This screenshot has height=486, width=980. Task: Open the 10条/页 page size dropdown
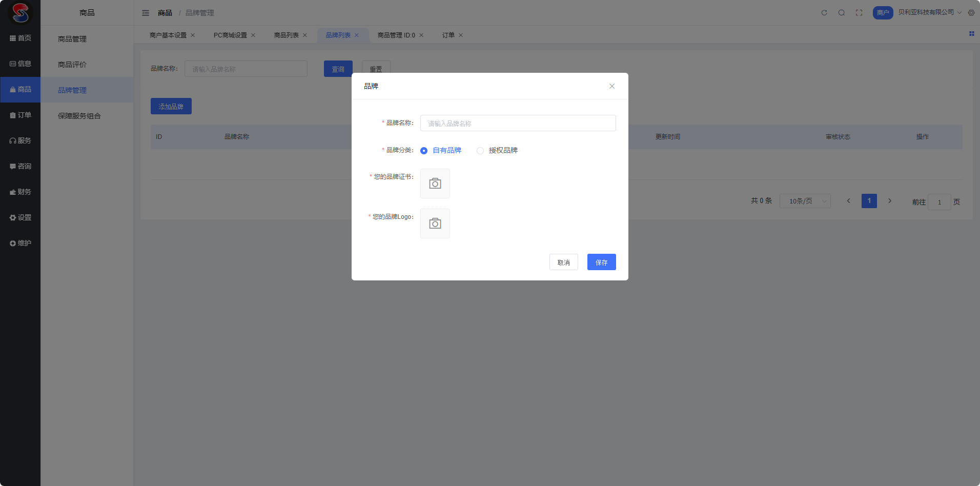coord(805,201)
